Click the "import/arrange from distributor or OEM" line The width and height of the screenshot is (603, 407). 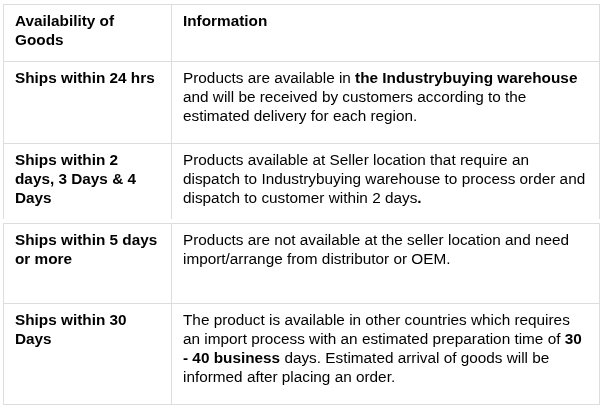tap(316, 259)
